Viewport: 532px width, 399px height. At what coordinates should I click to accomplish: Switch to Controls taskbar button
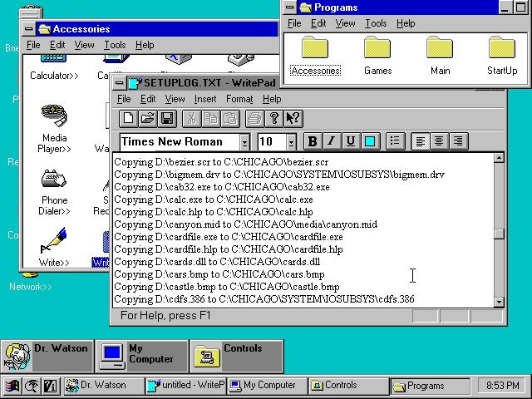coord(349,386)
